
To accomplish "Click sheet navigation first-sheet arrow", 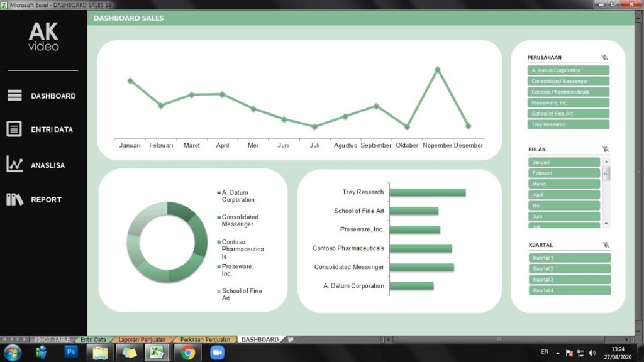I will point(4,339).
